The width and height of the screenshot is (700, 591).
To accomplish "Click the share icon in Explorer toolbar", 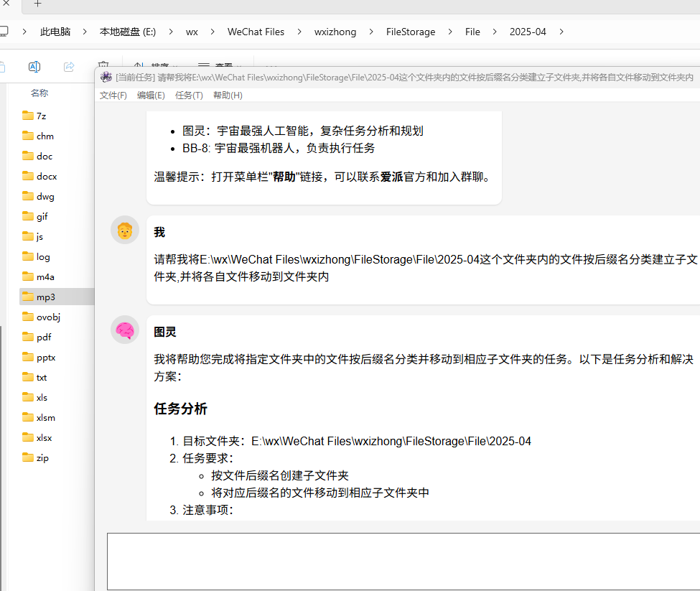I will 69,67.
